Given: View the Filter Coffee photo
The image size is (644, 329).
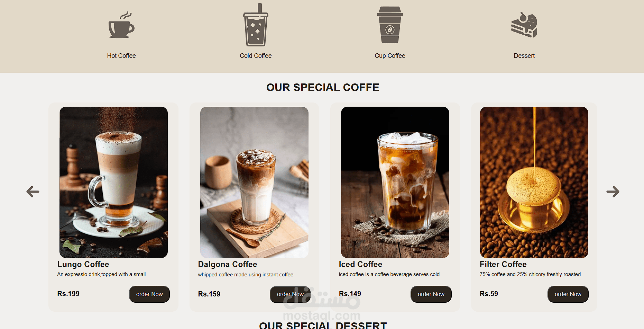Looking at the screenshot, I should [534, 182].
